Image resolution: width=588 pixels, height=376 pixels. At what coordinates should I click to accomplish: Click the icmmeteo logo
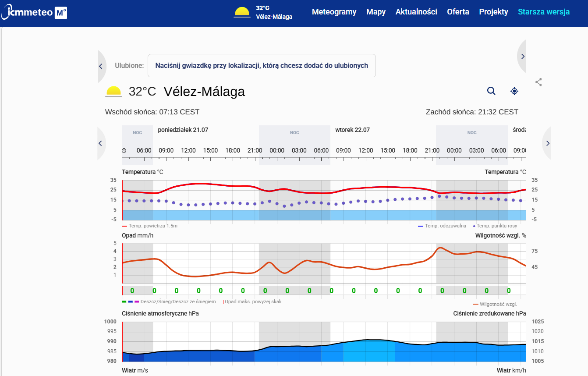pos(34,12)
